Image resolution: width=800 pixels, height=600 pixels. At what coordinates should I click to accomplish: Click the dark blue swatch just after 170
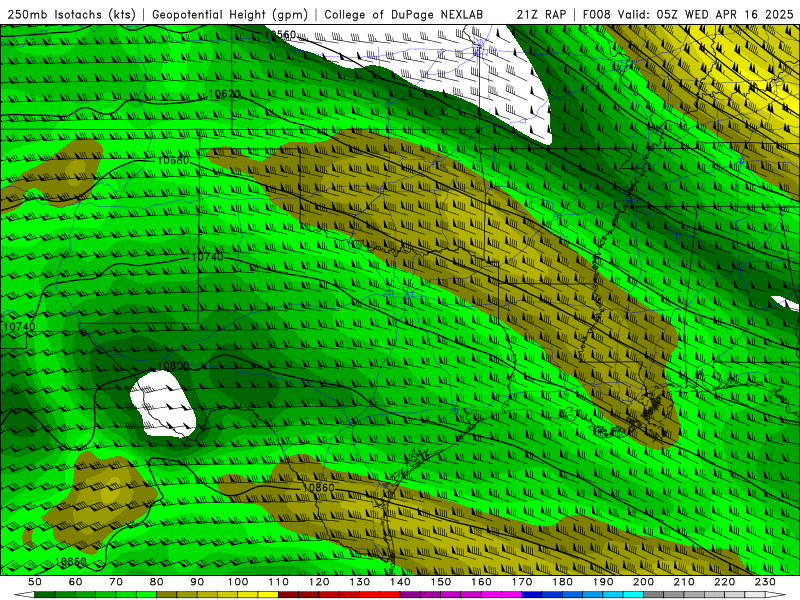(532, 595)
